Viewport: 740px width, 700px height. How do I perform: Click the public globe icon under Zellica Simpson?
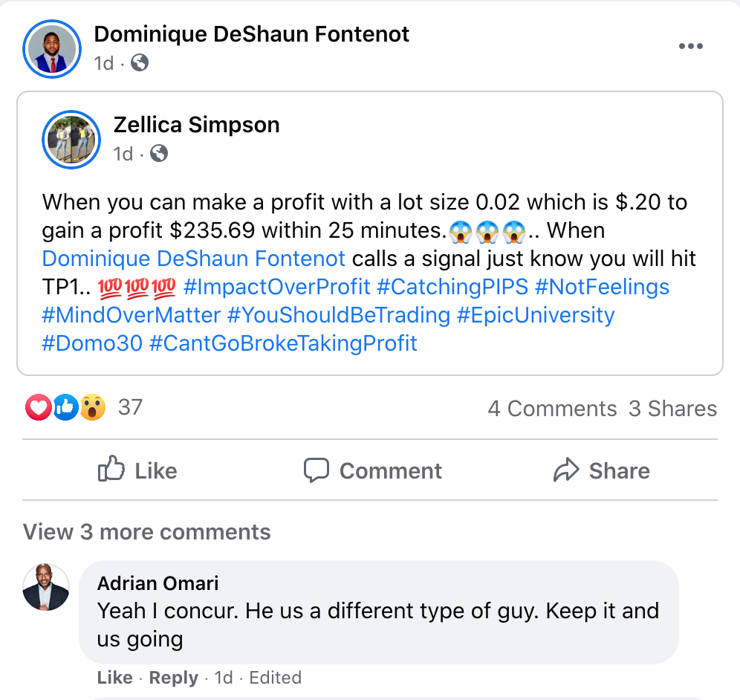[159, 154]
